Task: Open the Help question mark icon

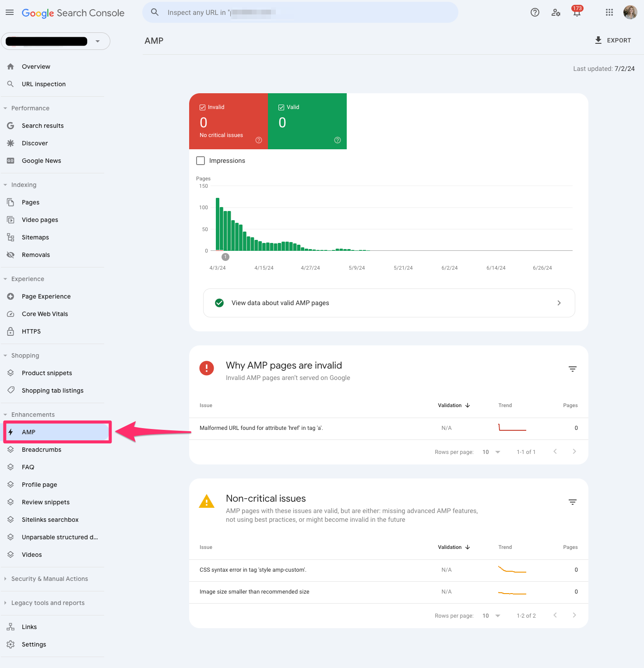Action: coord(535,13)
